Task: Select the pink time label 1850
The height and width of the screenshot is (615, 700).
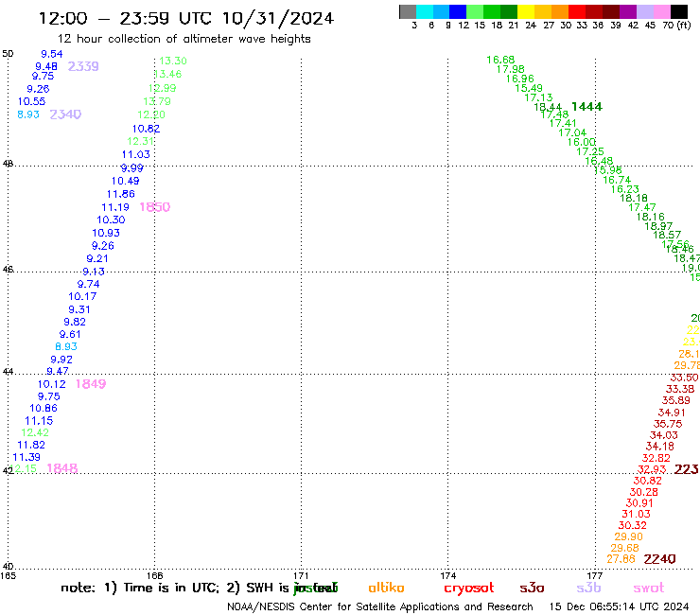Action: click(154, 207)
